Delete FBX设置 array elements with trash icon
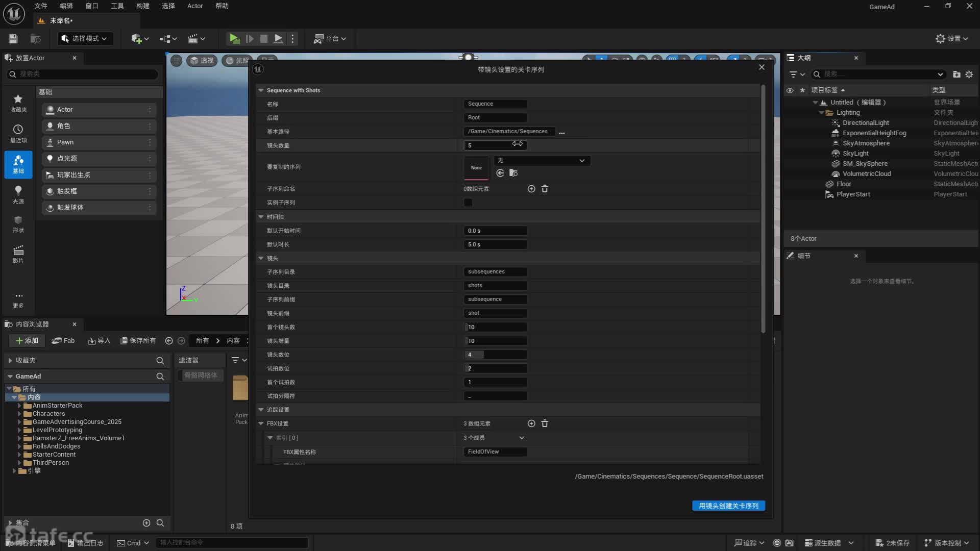The width and height of the screenshot is (980, 551). (x=545, y=423)
